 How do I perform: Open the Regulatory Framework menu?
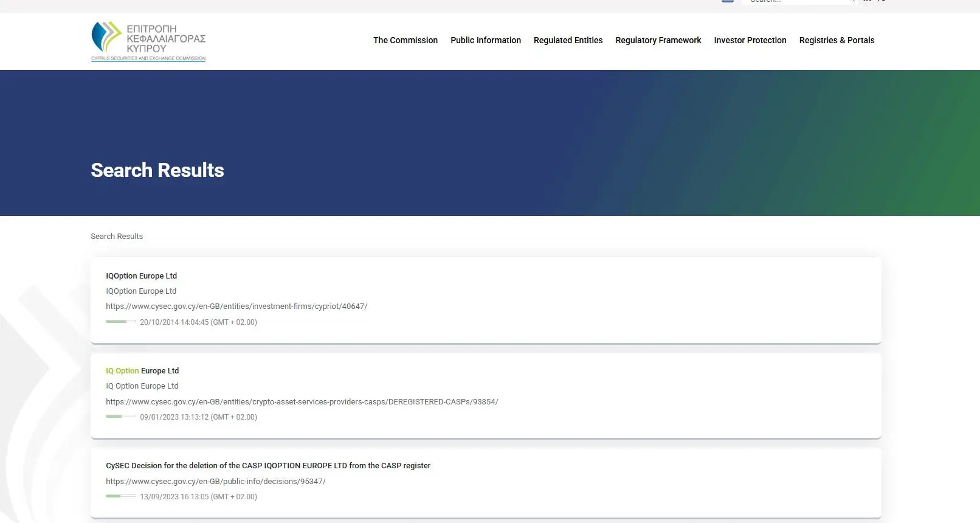click(658, 40)
